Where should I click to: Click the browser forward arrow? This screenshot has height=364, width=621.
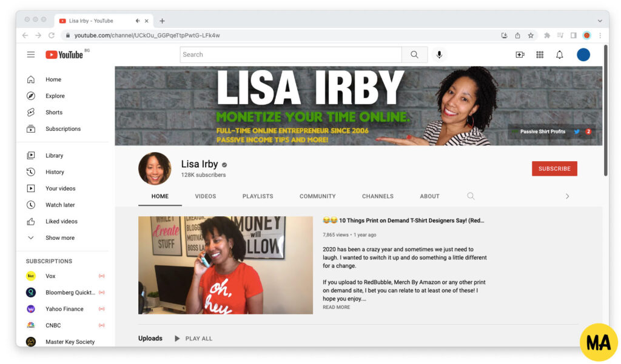pos(38,35)
